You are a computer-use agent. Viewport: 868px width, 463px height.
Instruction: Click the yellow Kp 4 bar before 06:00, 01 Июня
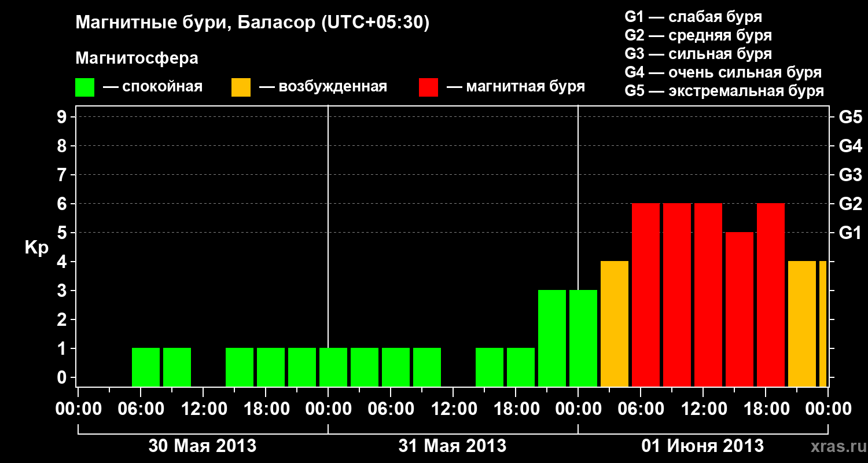pos(615,324)
